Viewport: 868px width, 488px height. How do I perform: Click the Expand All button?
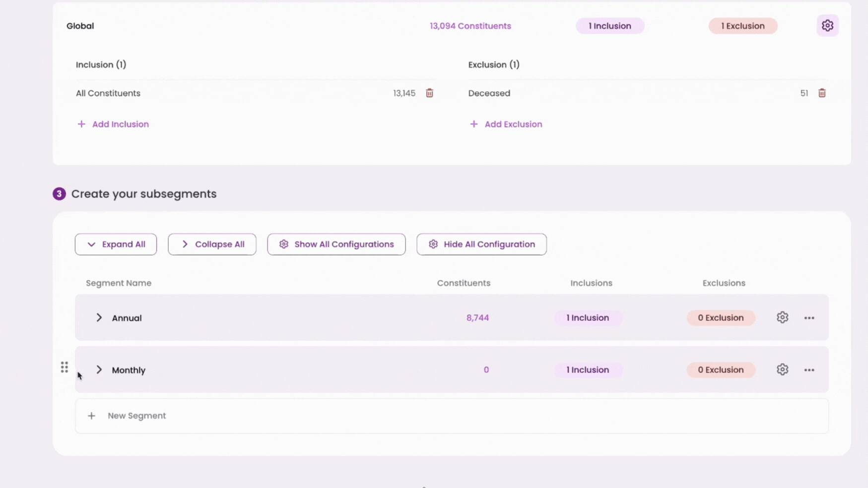pos(116,244)
